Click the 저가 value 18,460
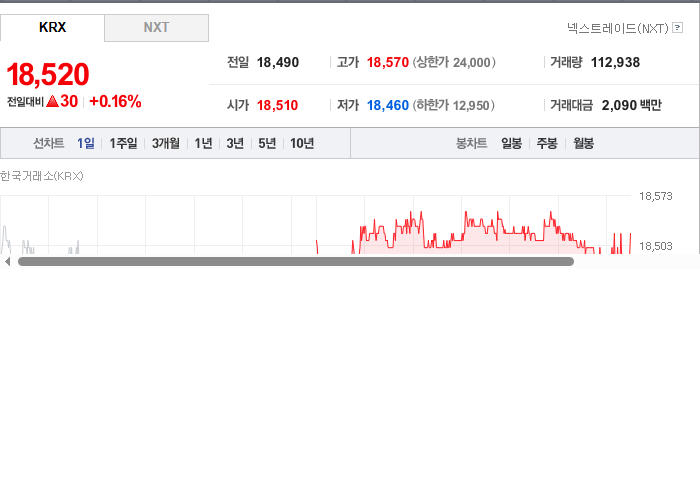700x490 pixels. [388, 105]
